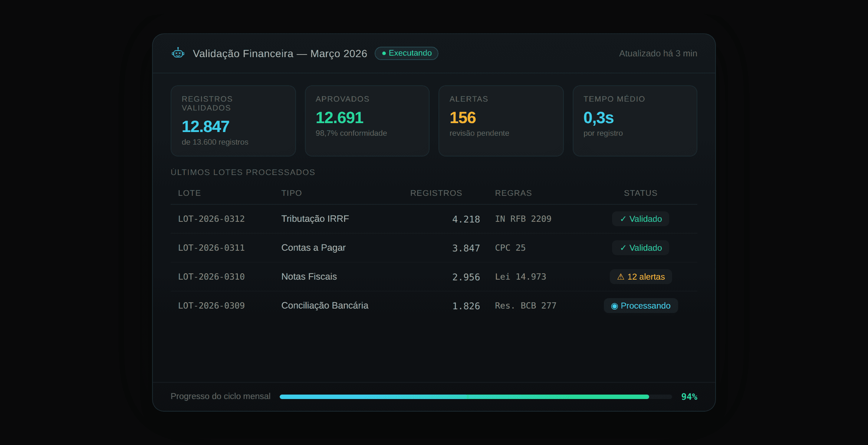Open the Registros Validados card
This screenshot has width=868, height=445.
233,121
